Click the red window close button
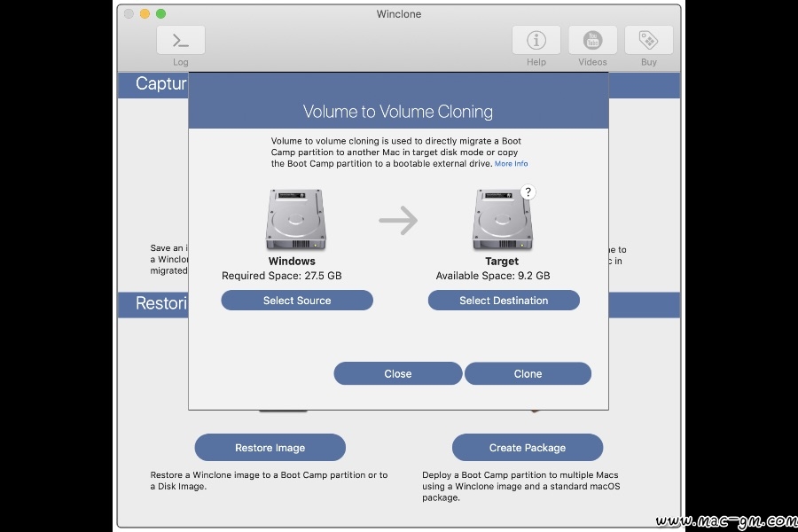Image resolution: width=798 pixels, height=532 pixels. (x=129, y=14)
